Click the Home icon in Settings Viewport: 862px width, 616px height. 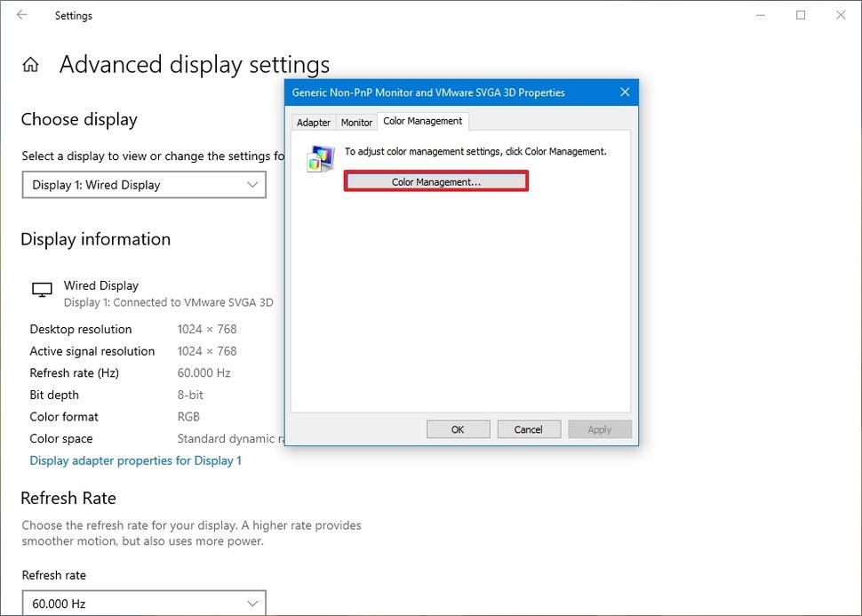30,63
